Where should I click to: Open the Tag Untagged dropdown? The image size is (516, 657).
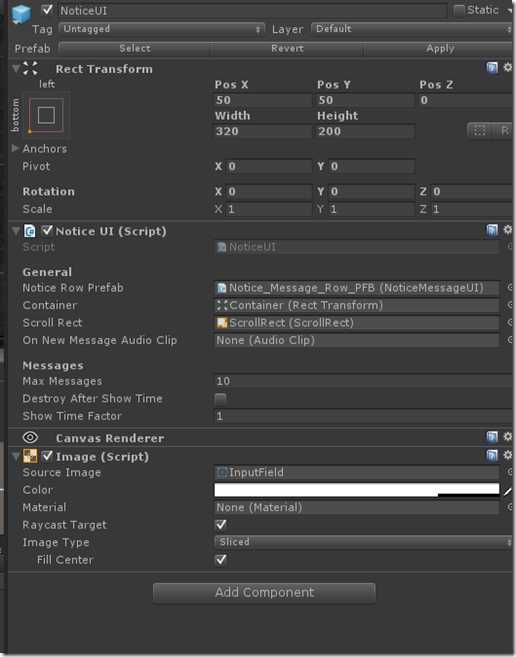tap(162, 29)
